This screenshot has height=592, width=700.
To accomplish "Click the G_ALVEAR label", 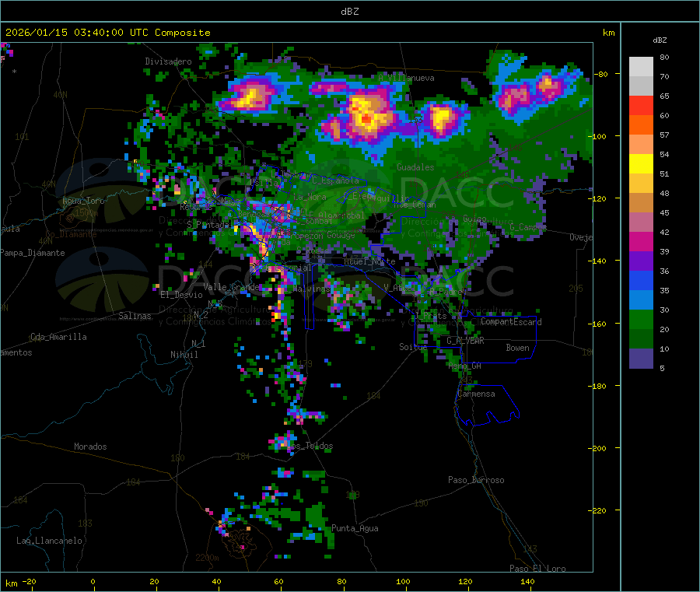I will [x=465, y=341].
